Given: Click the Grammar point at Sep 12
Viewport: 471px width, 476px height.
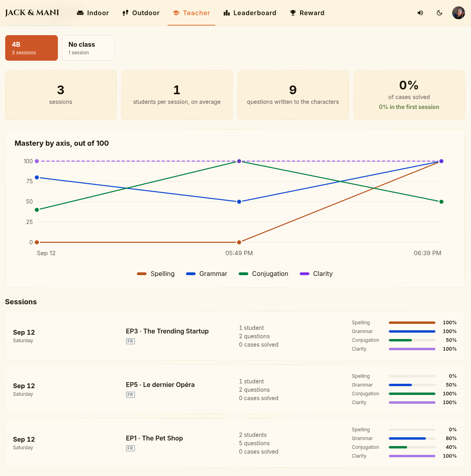Looking at the screenshot, I should (x=37, y=177).
